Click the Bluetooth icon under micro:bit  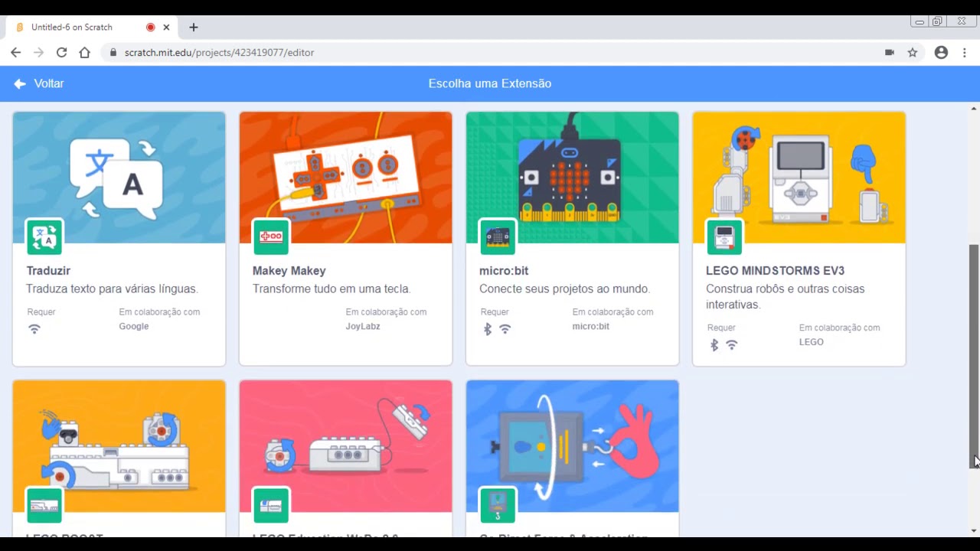(488, 329)
